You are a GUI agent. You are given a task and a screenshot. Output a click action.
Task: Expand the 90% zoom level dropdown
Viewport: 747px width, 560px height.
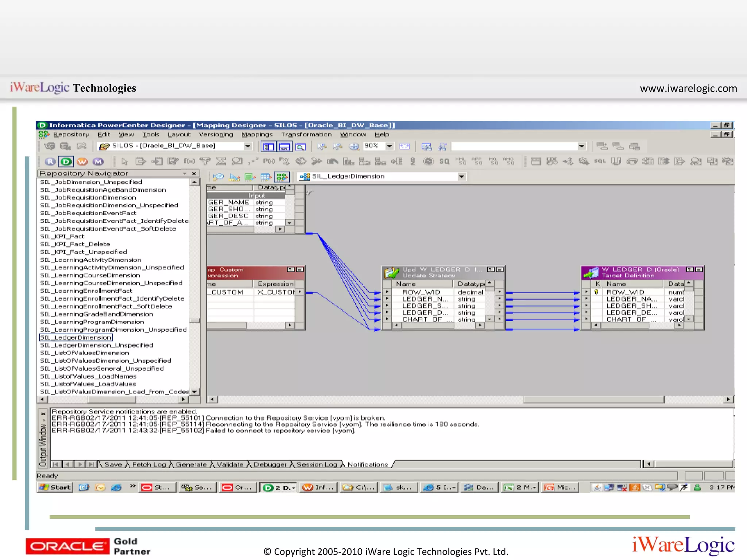click(390, 146)
